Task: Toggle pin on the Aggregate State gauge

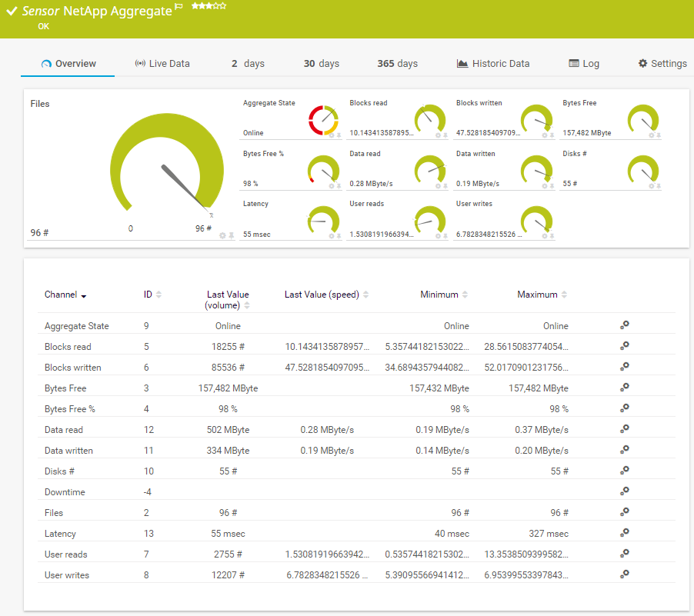Action: (x=339, y=135)
